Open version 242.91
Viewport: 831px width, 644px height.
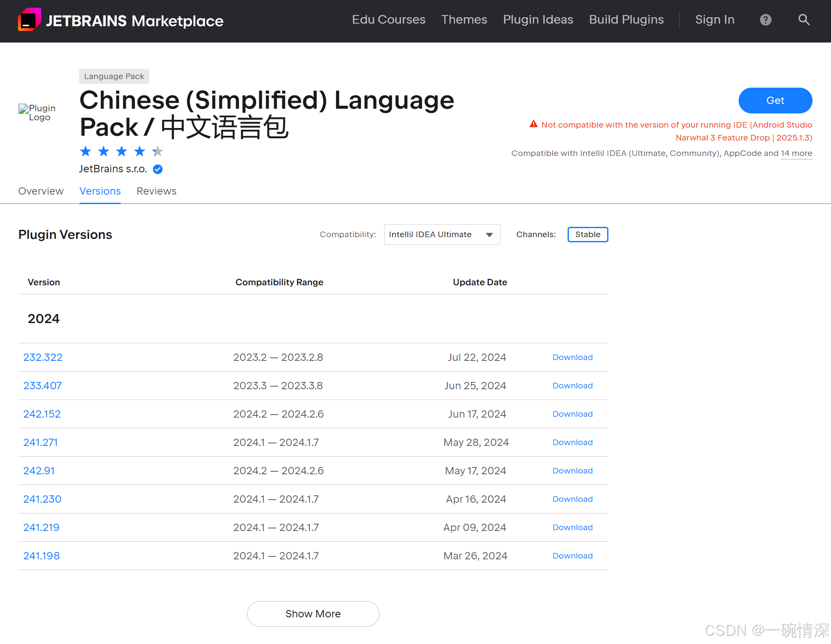[39, 471]
